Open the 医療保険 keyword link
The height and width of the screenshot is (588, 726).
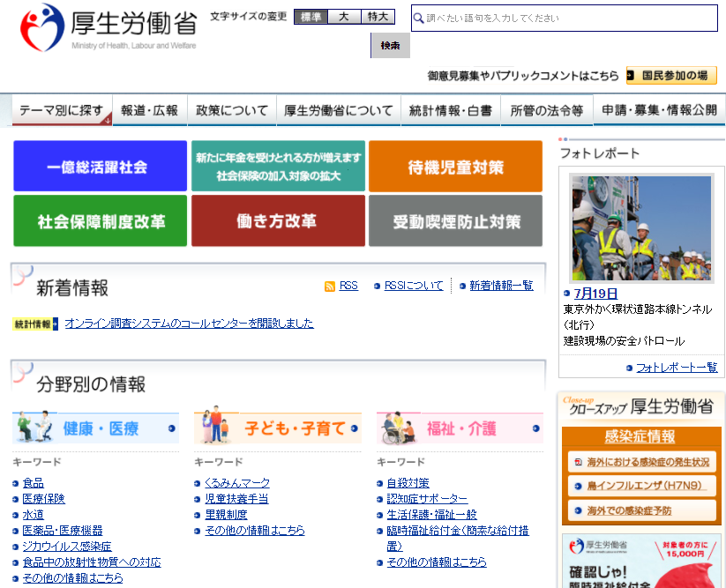click(x=43, y=499)
